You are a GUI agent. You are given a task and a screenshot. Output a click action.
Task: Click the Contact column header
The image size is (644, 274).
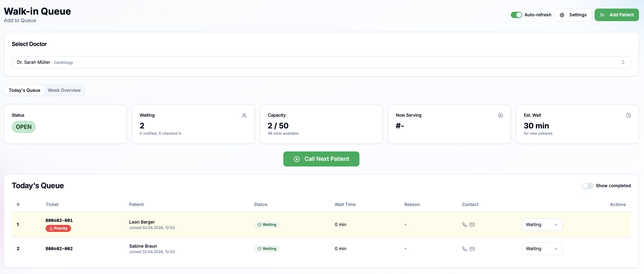(470, 204)
